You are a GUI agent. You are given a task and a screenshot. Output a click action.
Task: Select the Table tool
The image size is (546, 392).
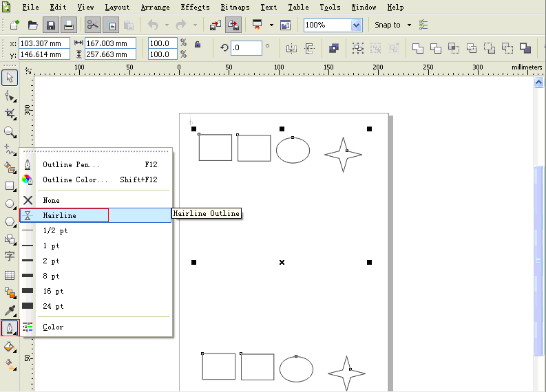click(10, 275)
